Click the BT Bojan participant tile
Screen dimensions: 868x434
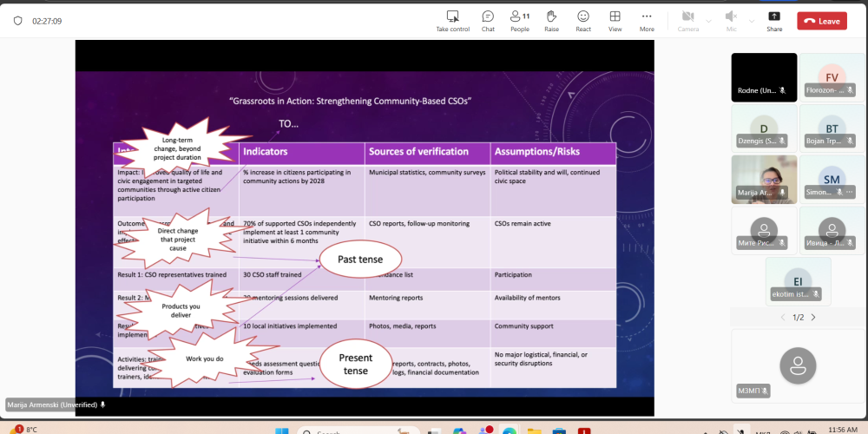tap(832, 128)
